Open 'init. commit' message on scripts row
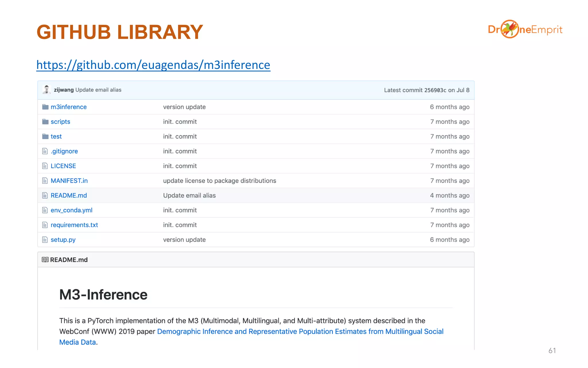The image size is (588, 368). click(180, 122)
